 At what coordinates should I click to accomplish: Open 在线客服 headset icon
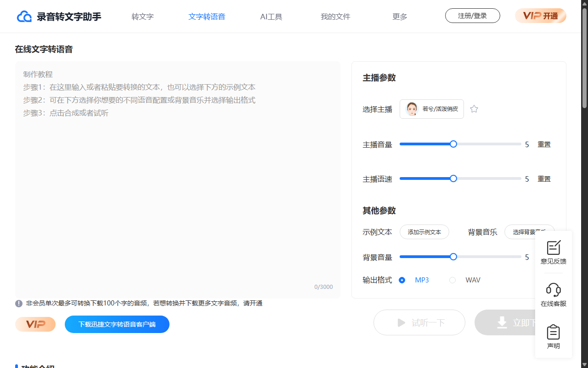[x=554, y=290]
